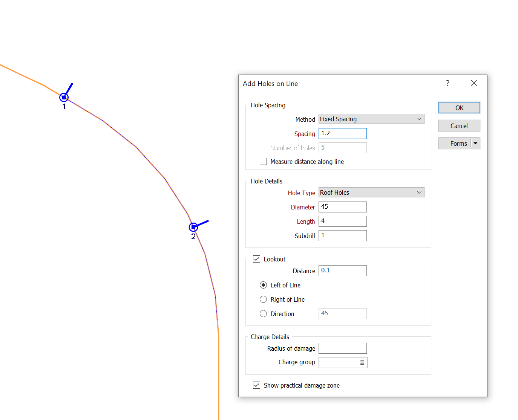
Task: Select the Right of Line option
Action: point(263,299)
